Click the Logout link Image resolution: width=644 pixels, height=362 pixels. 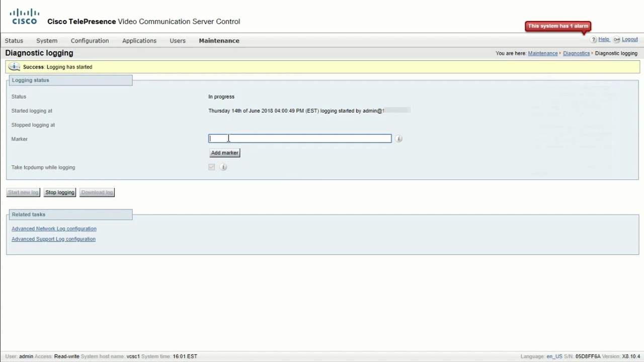630,40
